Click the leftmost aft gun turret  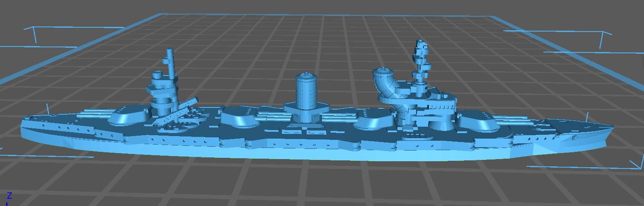click(x=128, y=115)
